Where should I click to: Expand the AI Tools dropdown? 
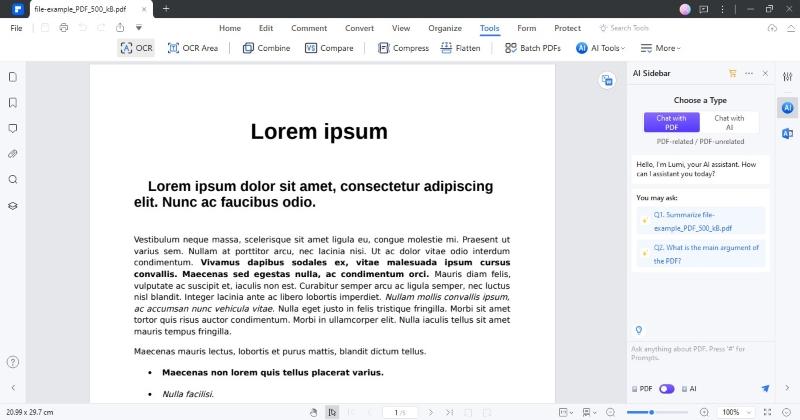coord(601,48)
